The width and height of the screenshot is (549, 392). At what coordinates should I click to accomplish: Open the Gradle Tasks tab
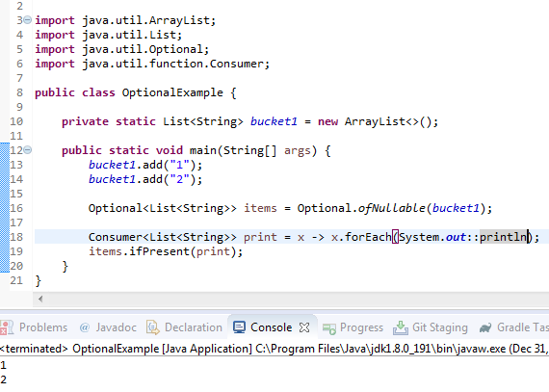(x=523, y=327)
